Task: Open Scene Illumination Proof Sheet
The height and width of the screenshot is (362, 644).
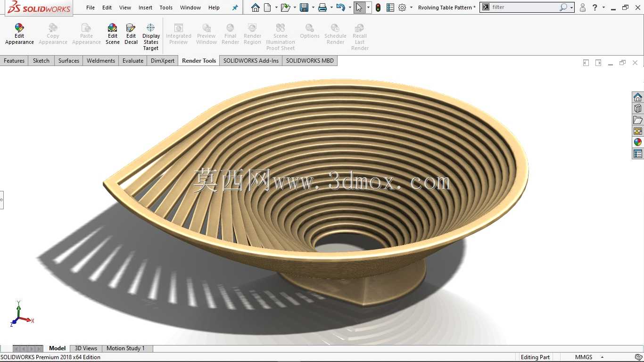Action: [281, 37]
